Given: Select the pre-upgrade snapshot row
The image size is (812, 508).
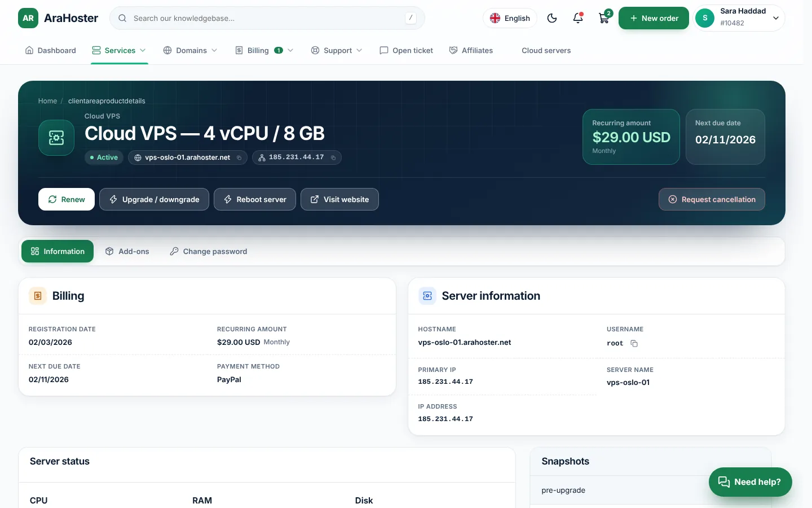Looking at the screenshot, I should click(651, 490).
